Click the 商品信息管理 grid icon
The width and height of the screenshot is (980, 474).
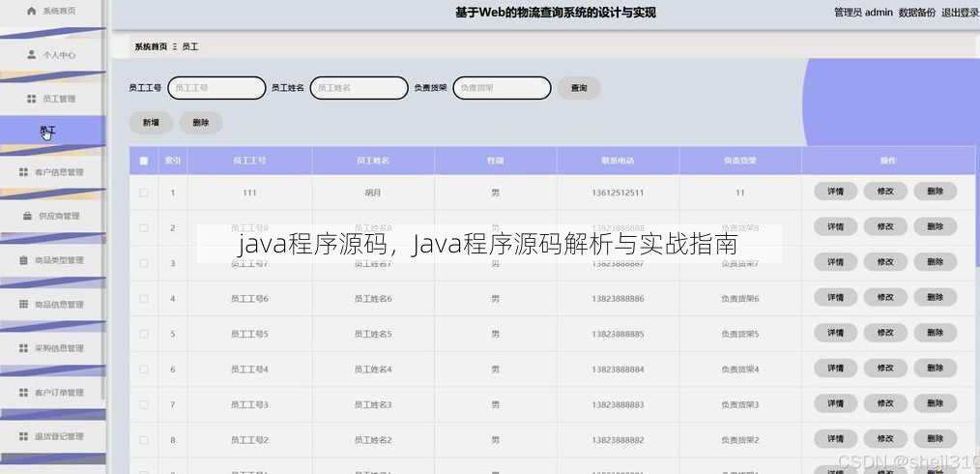pos(24,304)
